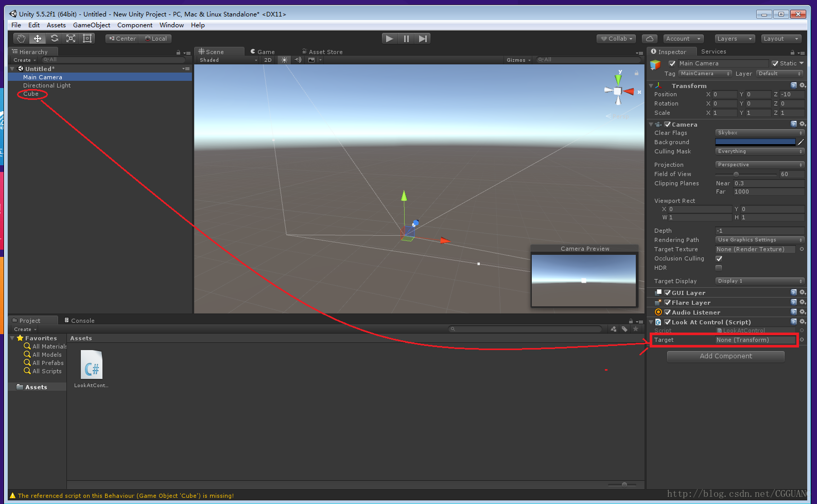Open the File menu
817x504 pixels.
(x=16, y=25)
